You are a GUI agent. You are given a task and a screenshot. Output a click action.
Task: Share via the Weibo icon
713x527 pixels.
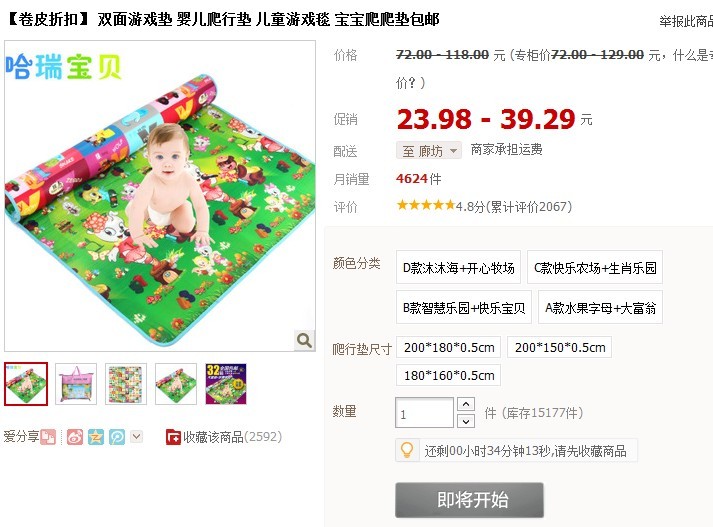(75, 437)
